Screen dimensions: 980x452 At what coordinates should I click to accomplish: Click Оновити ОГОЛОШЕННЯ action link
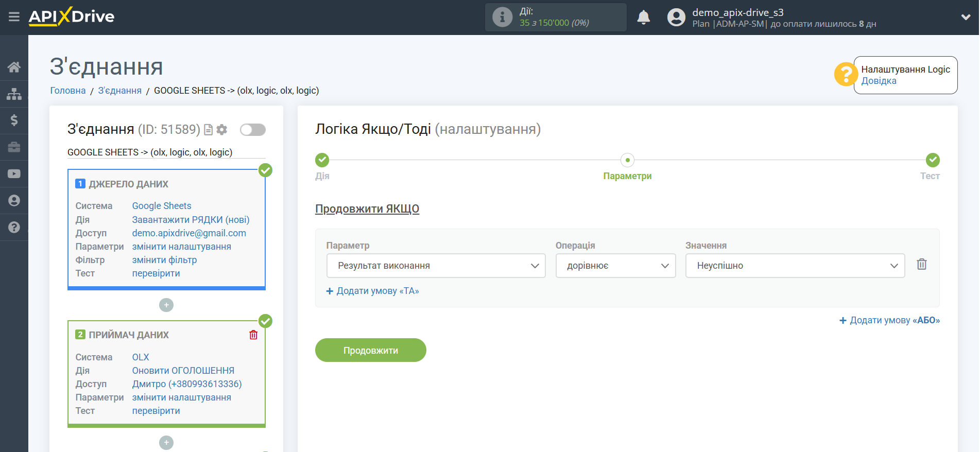coord(183,371)
